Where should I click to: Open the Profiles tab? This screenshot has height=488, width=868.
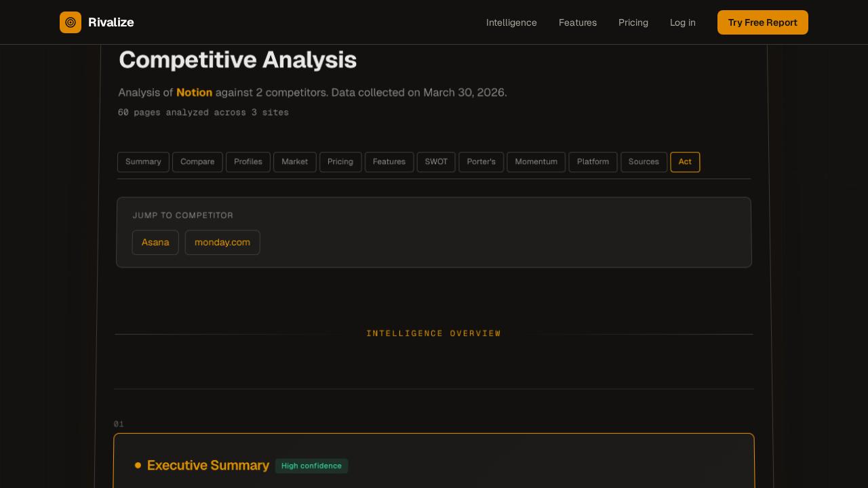pyautogui.click(x=248, y=162)
